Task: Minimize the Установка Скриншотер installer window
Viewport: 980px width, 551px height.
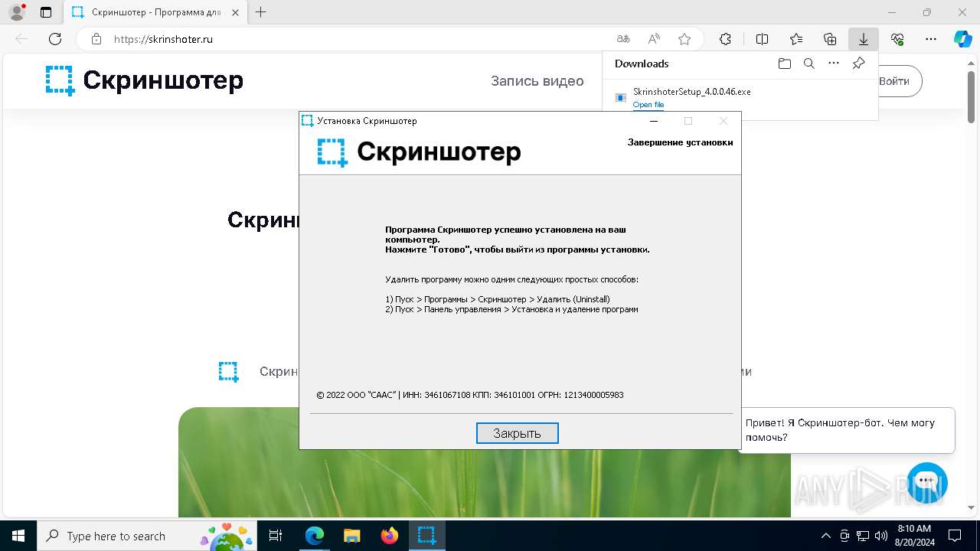Action: click(x=654, y=121)
